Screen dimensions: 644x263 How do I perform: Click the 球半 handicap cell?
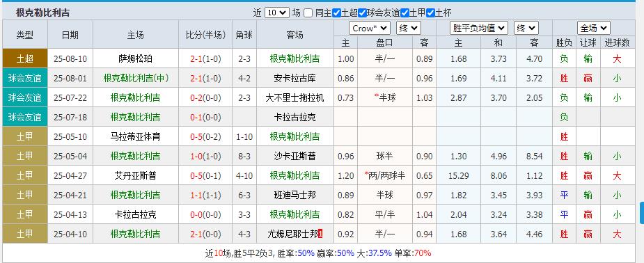pos(385,156)
